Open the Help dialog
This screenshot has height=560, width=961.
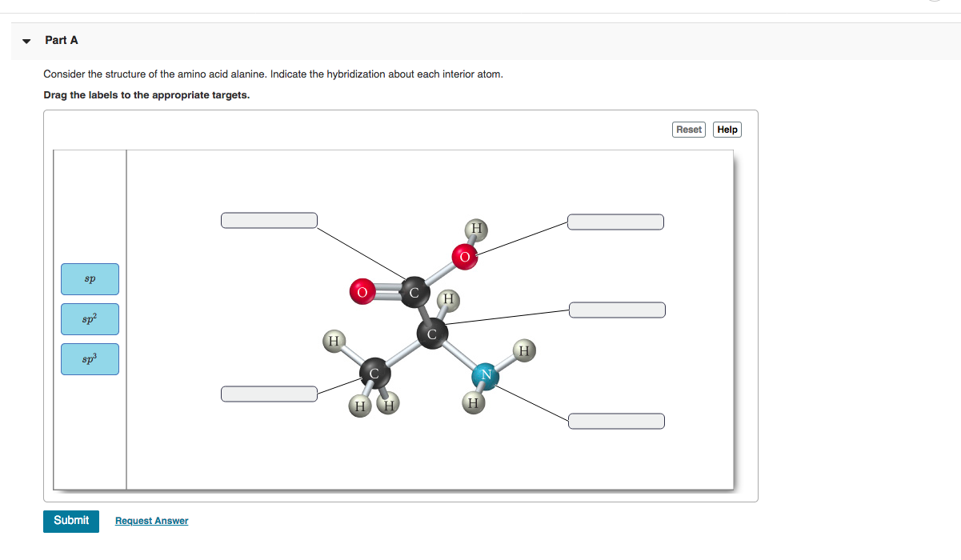[727, 129]
